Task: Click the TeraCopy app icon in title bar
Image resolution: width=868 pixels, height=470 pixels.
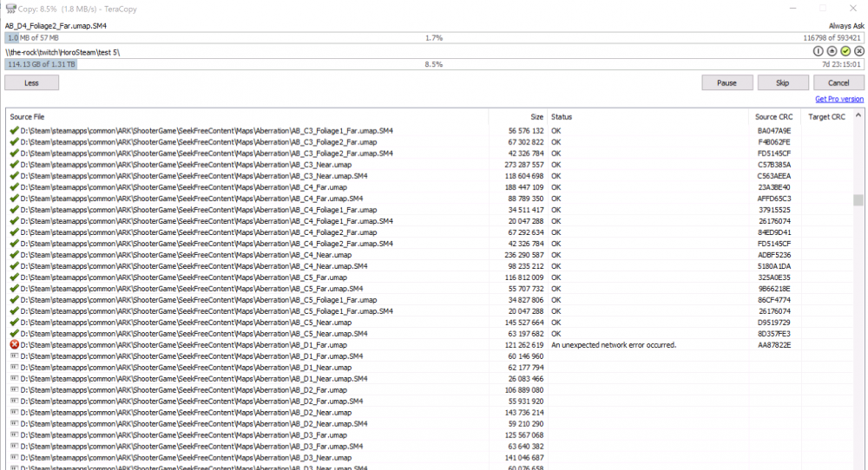Action: pos(10,9)
